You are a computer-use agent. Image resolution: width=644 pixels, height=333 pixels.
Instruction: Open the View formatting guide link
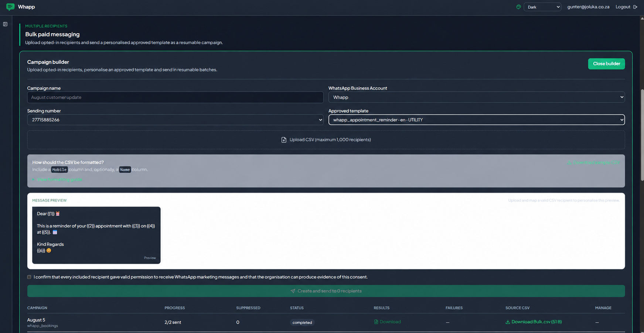(x=57, y=179)
